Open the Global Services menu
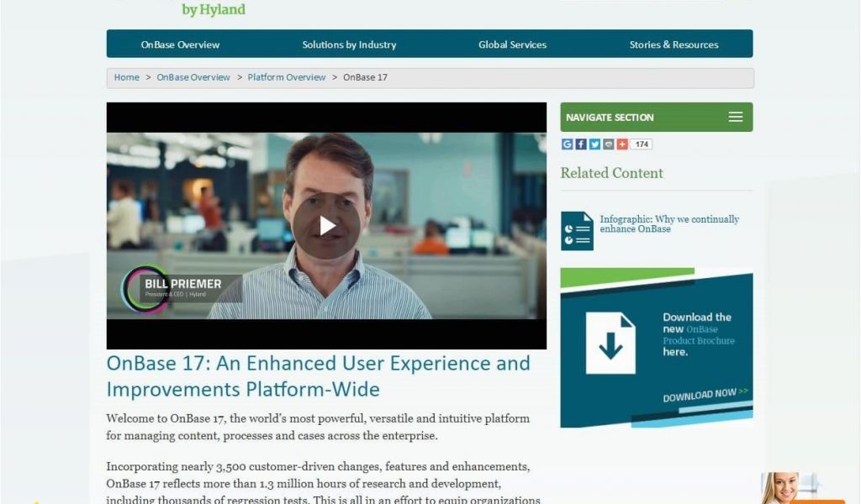This screenshot has height=504, width=861. [x=512, y=45]
